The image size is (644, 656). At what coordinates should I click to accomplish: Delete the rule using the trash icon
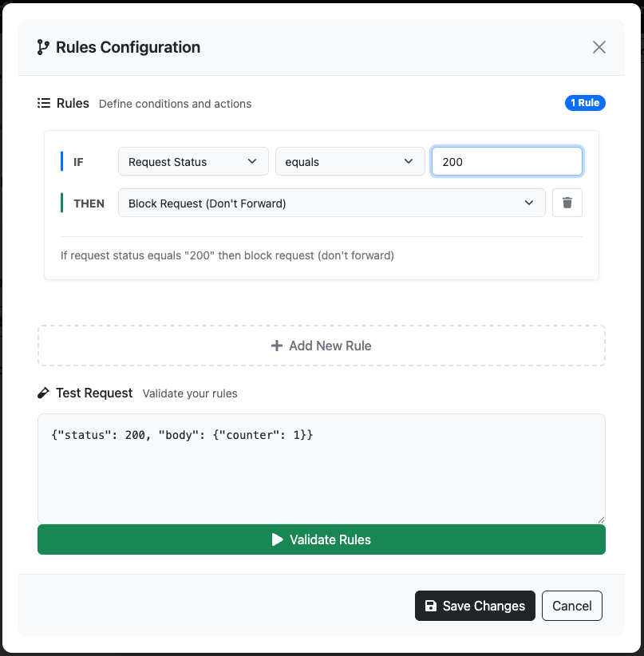[x=567, y=203]
